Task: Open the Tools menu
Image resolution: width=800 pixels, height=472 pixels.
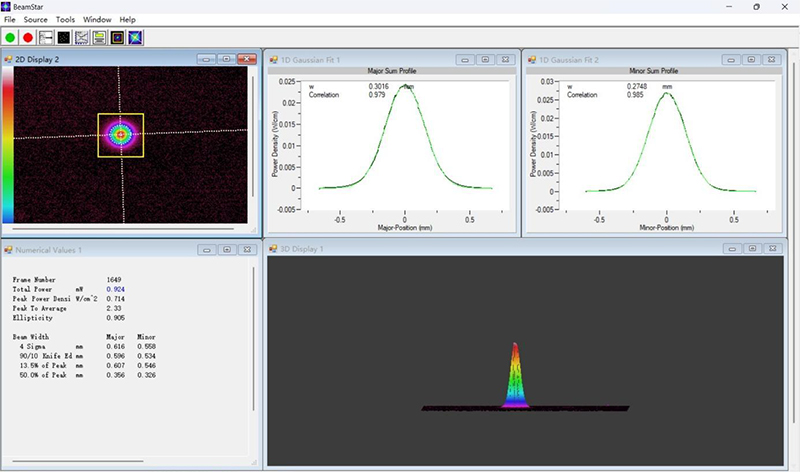Action: [x=65, y=19]
